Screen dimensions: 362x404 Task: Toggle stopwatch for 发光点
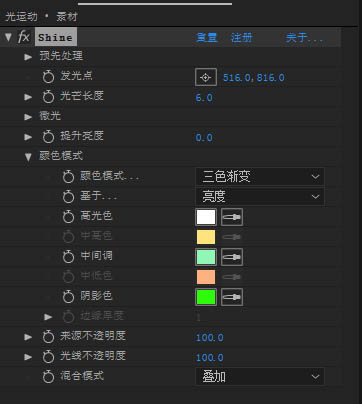pos(48,77)
